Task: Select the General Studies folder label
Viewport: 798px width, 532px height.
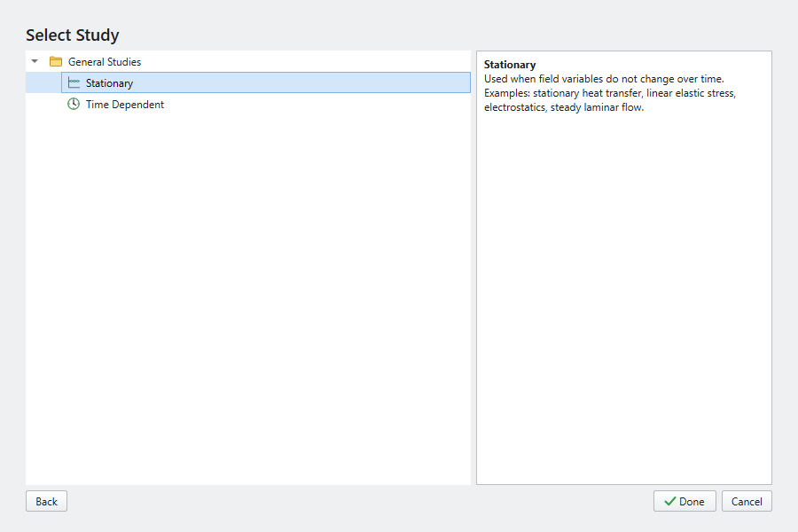Action: (105, 61)
